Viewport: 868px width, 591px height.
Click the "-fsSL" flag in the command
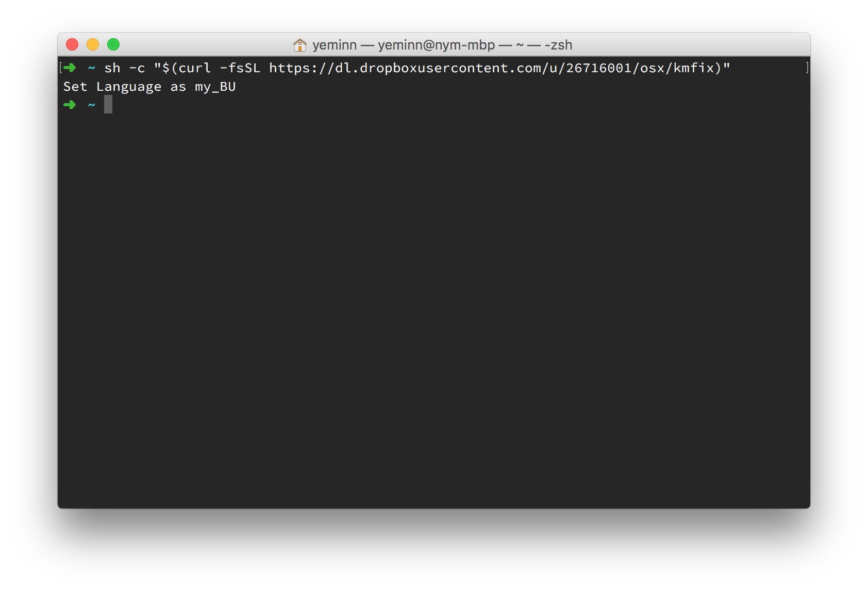(240, 68)
